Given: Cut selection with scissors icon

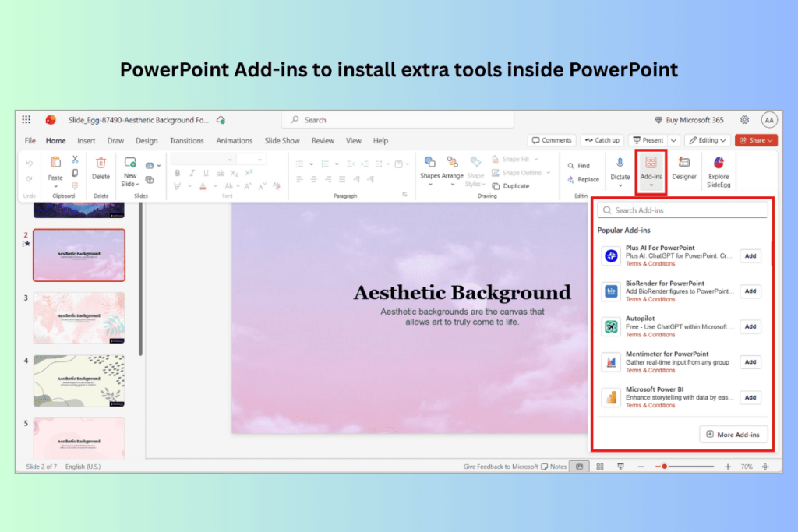Looking at the screenshot, I should pyautogui.click(x=75, y=160).
